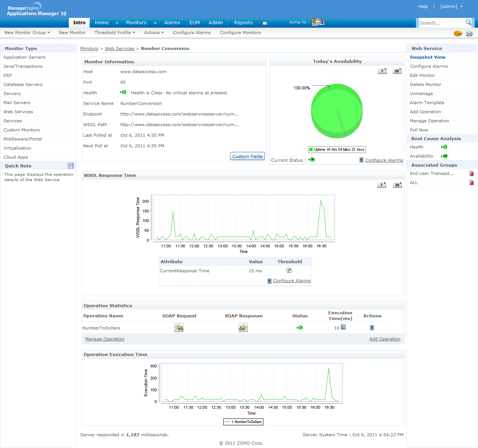478x448 pixels.
Task: Open the Reports tab
Action: (x=243, y=23)
